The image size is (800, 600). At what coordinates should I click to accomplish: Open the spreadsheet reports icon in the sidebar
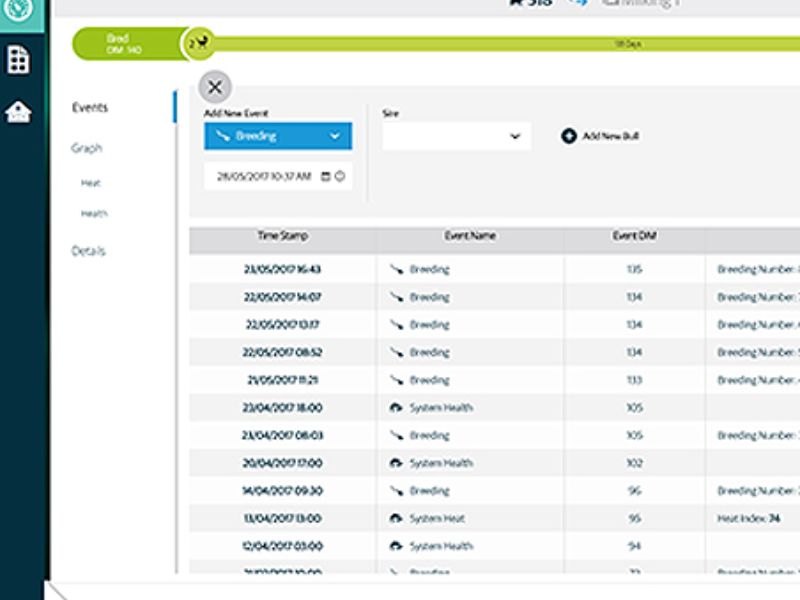18,60
